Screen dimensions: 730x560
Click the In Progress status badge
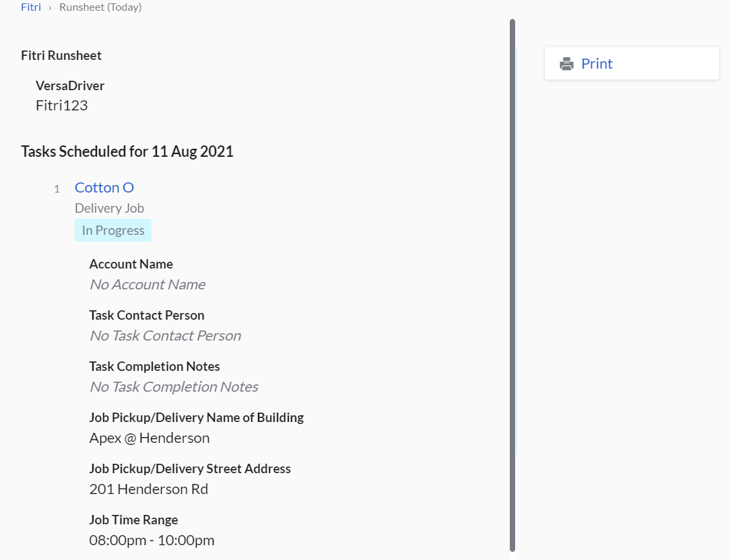pos(113,230)
